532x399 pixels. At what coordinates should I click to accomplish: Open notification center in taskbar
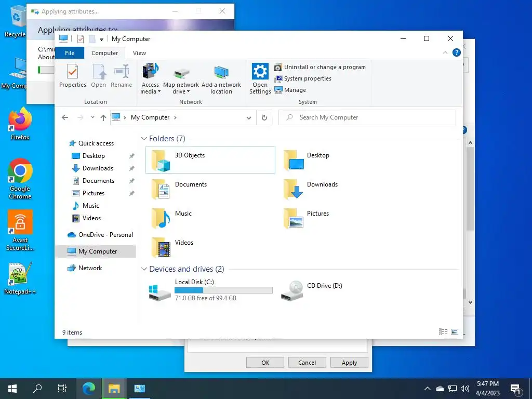tap(516, 389)
